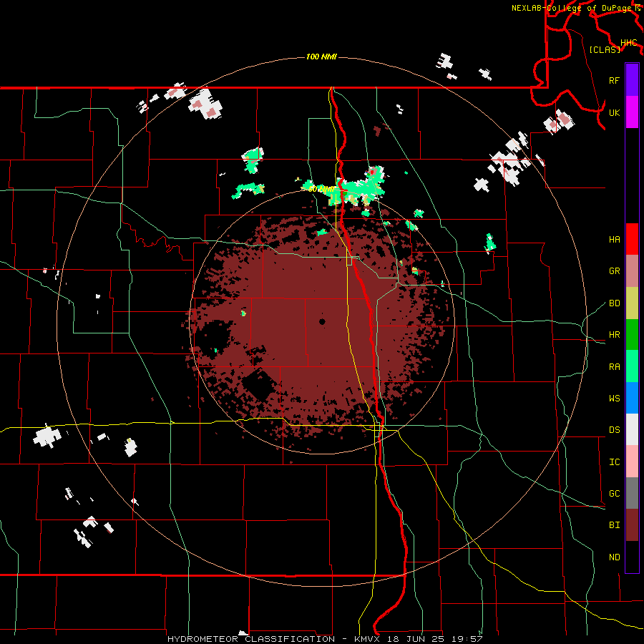Click the "RF" legend label
This screenshot has width=644, height=644.
tap(614, 80)
